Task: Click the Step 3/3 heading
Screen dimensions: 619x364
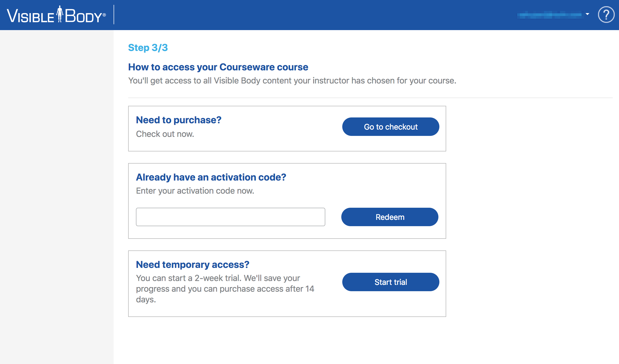Action: (148, 48)
